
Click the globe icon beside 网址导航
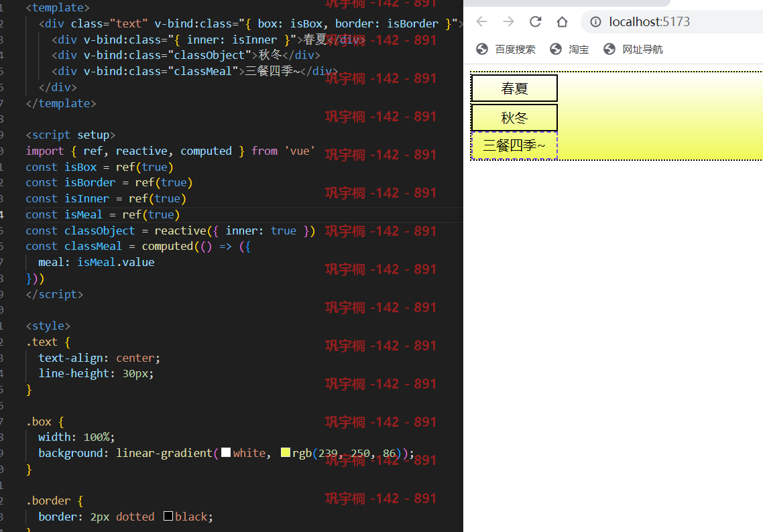coord(609,49)
